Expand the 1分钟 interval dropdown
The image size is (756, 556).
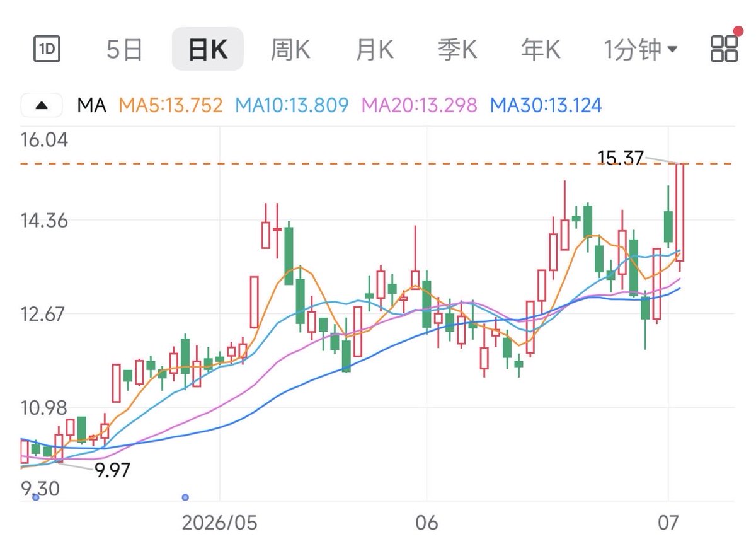click(641, 49)
